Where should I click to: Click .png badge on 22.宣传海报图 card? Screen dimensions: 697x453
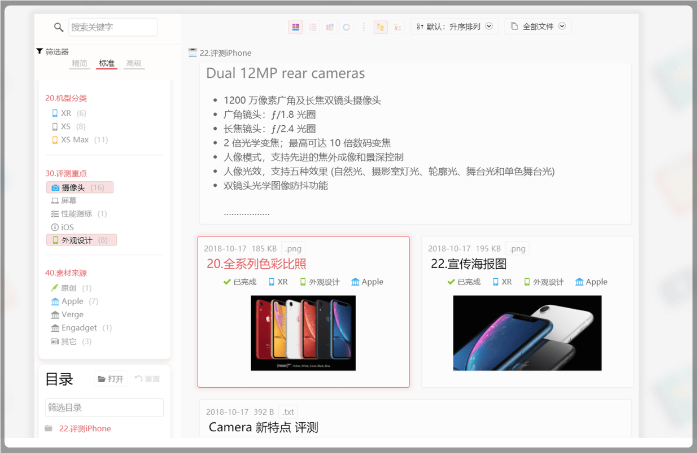[517, 249]
